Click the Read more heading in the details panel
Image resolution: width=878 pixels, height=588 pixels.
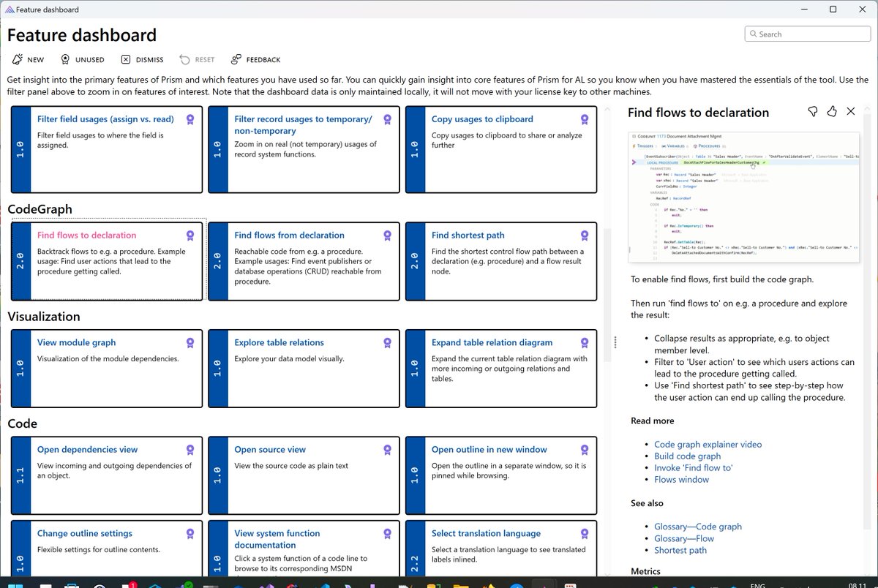tap(653, 421)
